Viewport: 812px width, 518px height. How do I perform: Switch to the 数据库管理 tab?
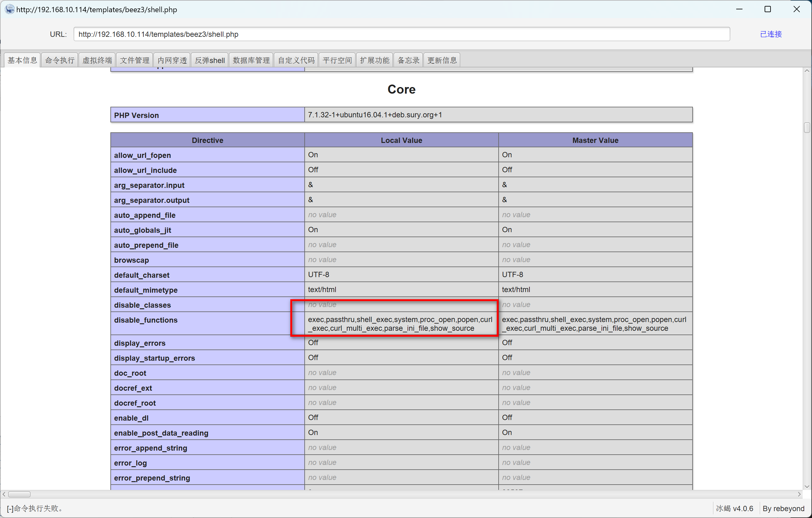pyautogui.click(x=251, y=61)
